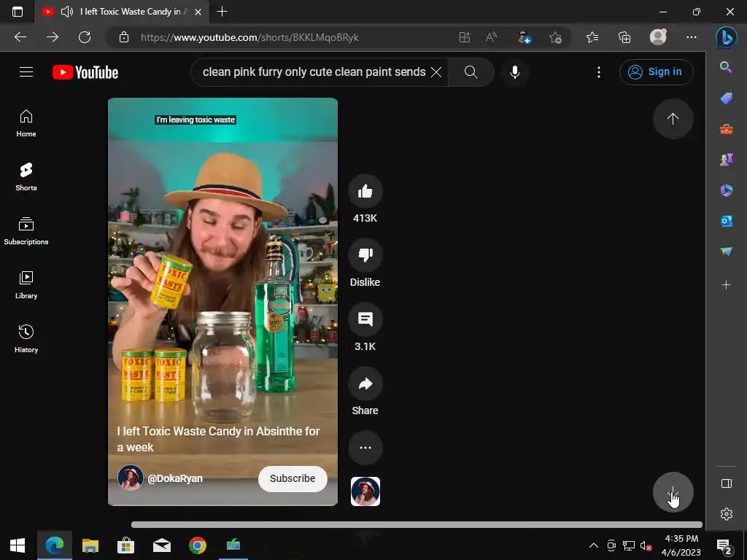
Task: Open Read aloud icon in address bar
Action: [x=491, y=37]
